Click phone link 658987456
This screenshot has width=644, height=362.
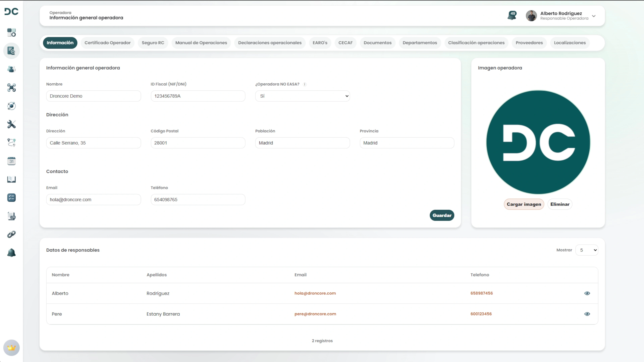pos(481,293)
